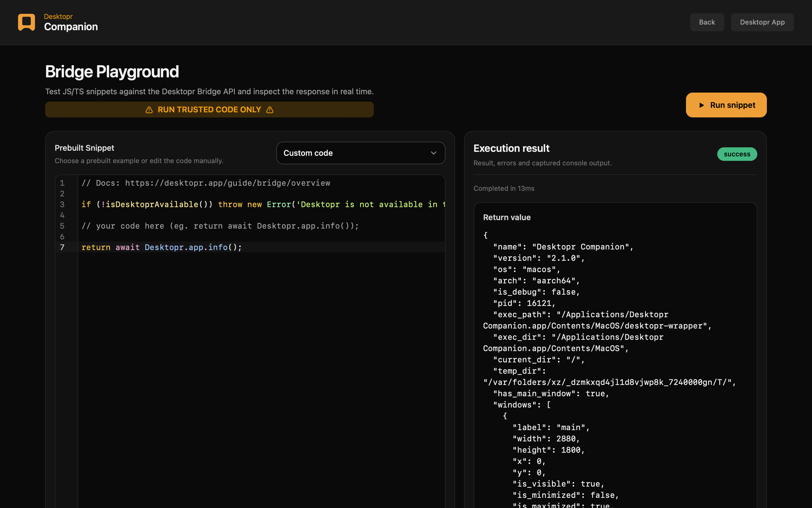The height and width of the screenshot is (508, 812).
Task: Click the Execution result heading
Action: 511,148
